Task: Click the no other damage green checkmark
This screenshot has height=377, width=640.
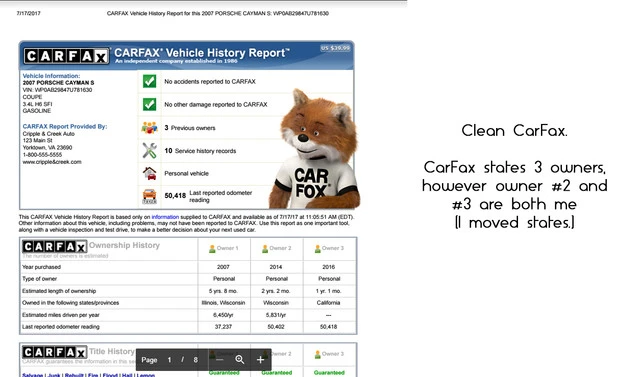Action: pyautogui.click(x=149, y=104)
